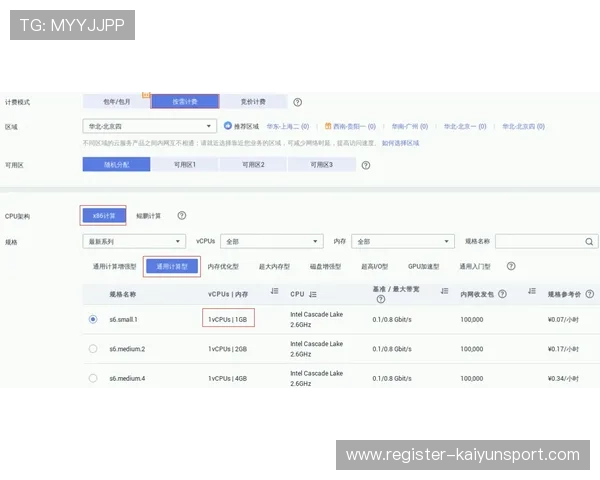
Task: Click spec name s6.small.1
Action: [x=123, y=319]
